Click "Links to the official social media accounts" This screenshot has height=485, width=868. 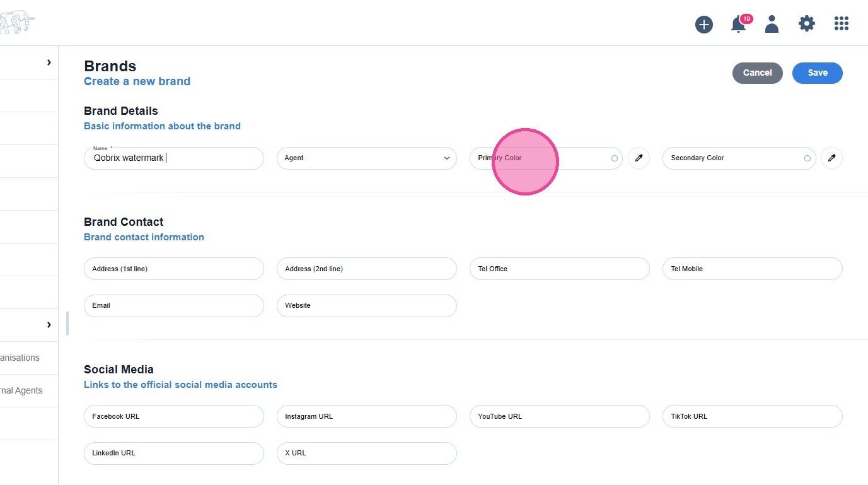(x=180, y=385)
